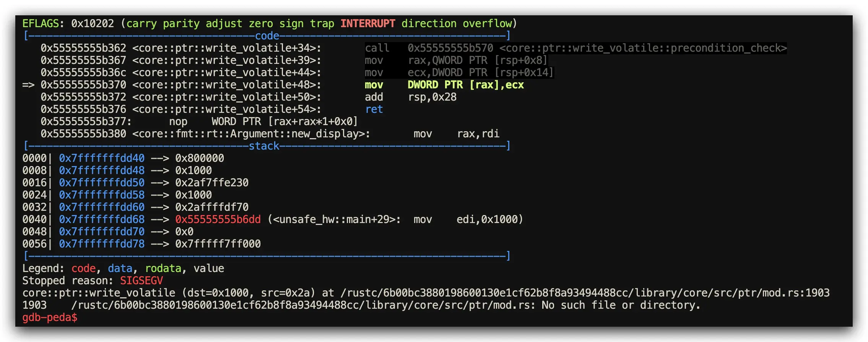868x342 pixels.
Task: Click stack address 0x7fffffffdd50
Action: [x=102, y=183]
